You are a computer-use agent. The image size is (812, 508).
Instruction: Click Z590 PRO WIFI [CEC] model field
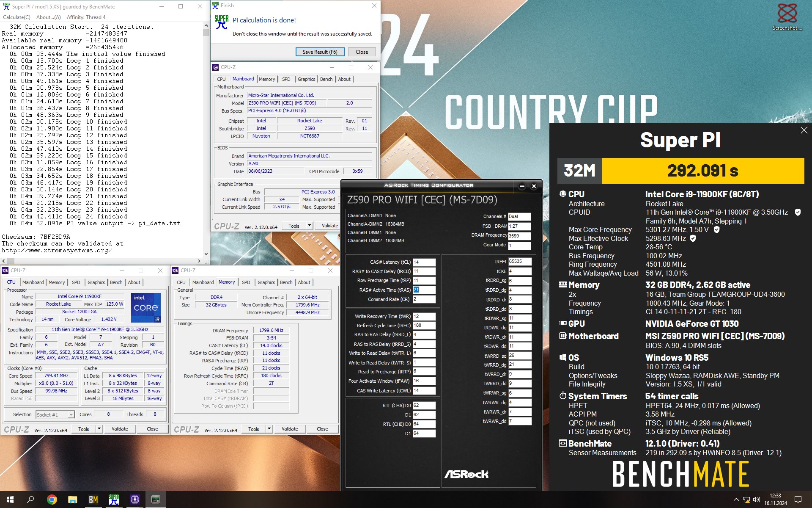[x=287, y=103]
